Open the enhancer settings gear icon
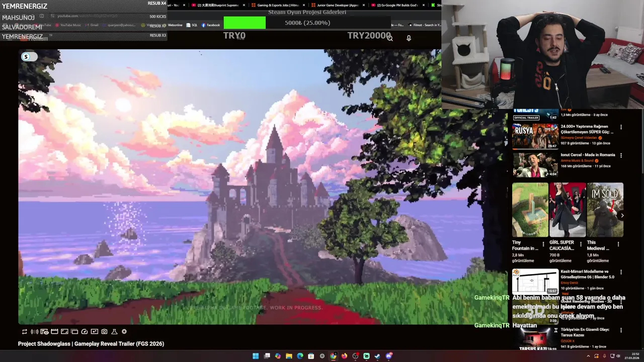The width and height of the screenshot is (644, 362). tap(124, 332)
